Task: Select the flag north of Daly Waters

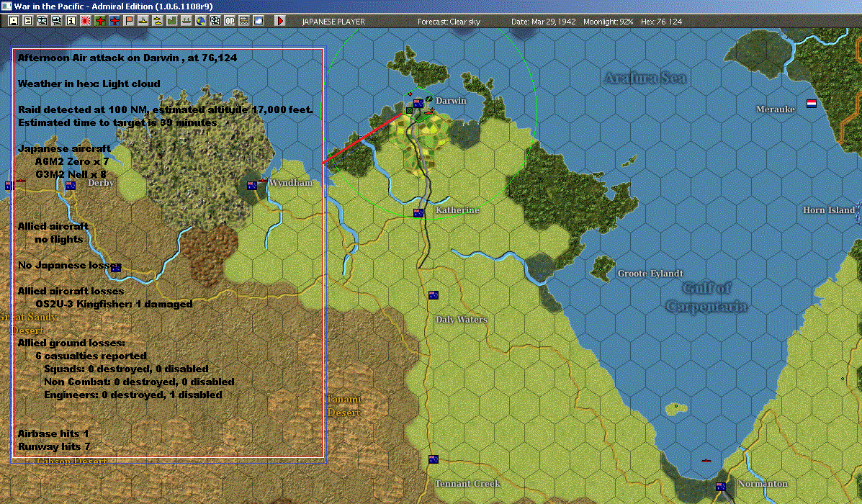Action: click(434, 294)
